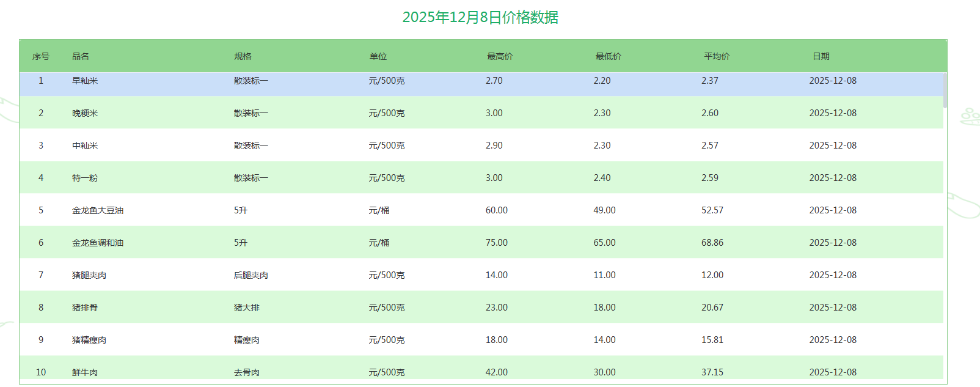Select the 金龙鱼大豆油 product name

tap(98, 210)
